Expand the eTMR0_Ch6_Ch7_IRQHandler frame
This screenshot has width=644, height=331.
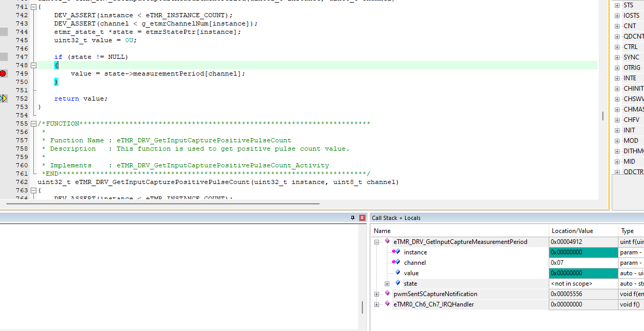[376, 304]
